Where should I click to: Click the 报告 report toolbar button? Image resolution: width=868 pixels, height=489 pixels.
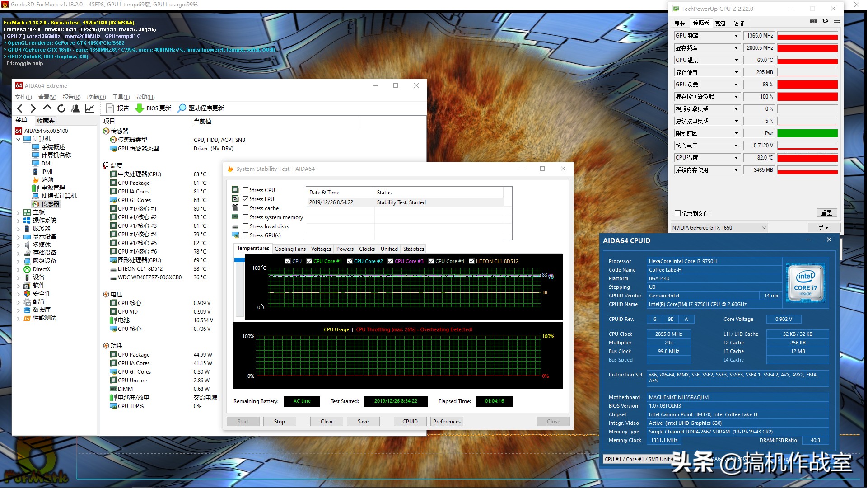(x=117, y=108)
